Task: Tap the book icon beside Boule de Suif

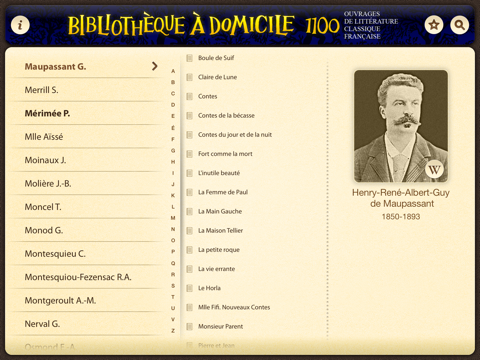Action: click(x=189, y=58)
